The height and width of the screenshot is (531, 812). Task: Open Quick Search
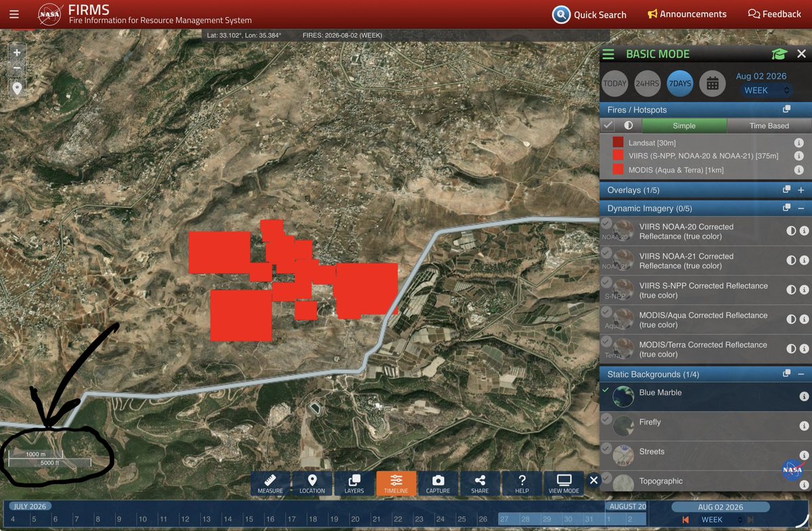click(589, 14)
